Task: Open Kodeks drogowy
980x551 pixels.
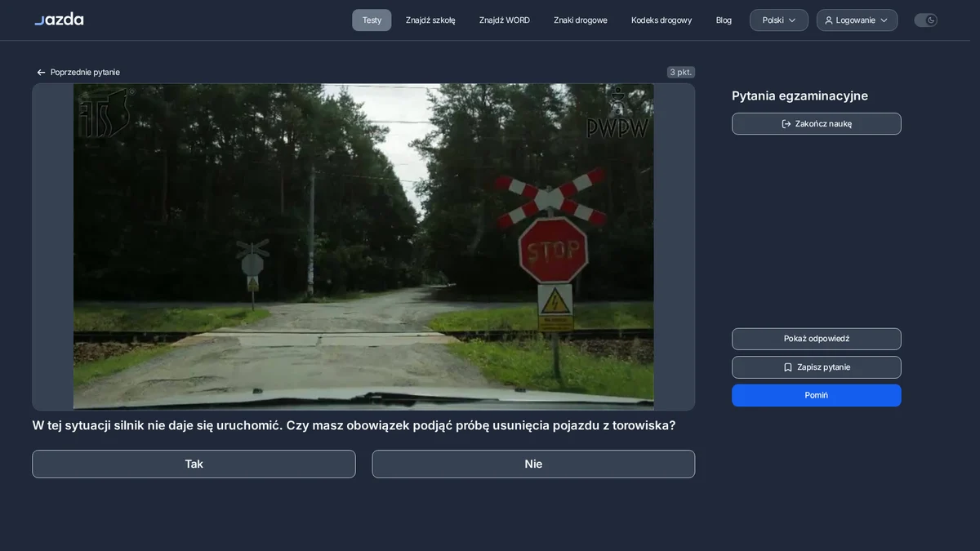Action: pos(661,20)
